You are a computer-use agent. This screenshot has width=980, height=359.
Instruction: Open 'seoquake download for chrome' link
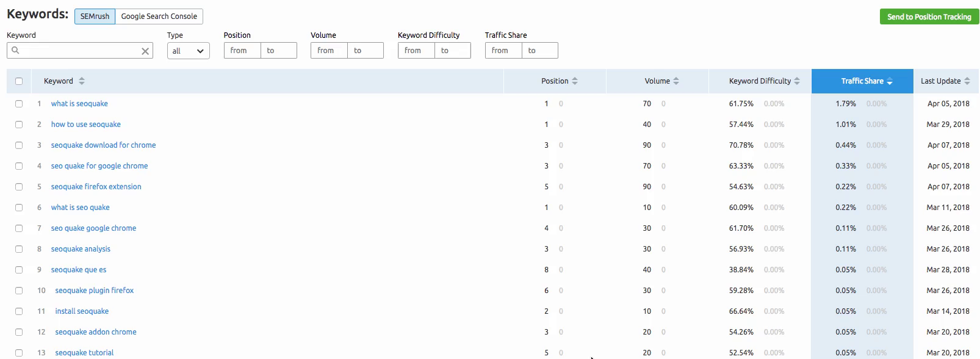point(103,145)
